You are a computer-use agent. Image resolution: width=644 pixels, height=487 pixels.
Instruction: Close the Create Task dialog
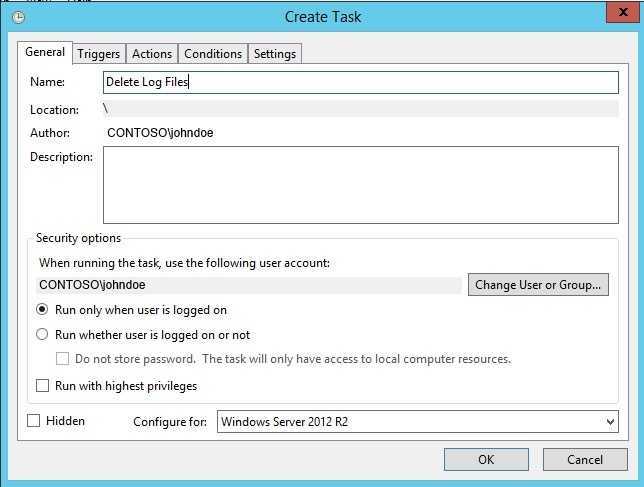tap(623, 12)
